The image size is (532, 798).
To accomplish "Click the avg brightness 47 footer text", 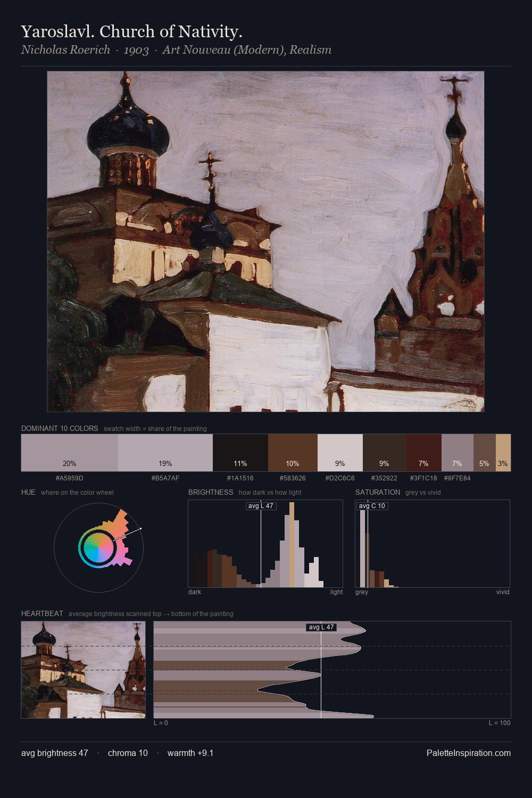I will [x=54, y=753].
